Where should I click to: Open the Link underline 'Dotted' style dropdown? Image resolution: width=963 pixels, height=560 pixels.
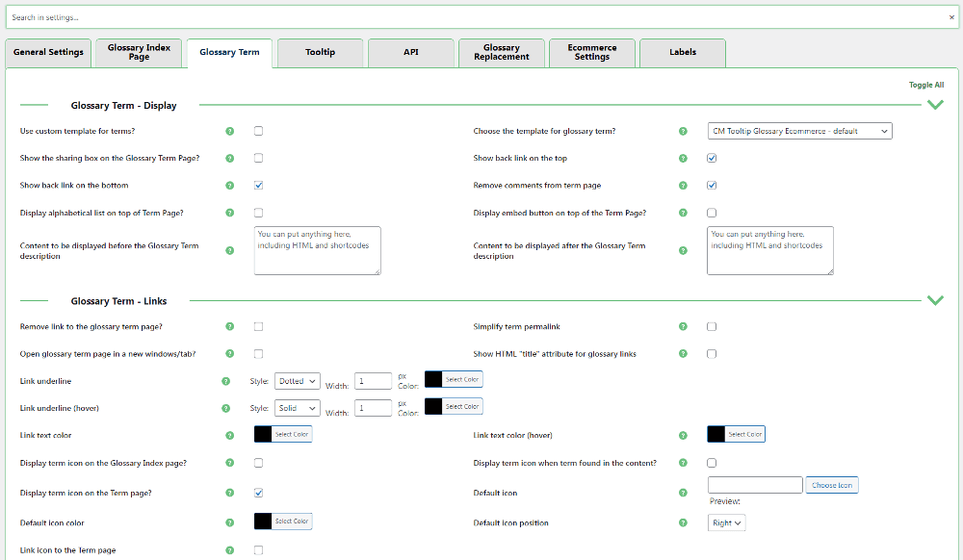[298, 381]
